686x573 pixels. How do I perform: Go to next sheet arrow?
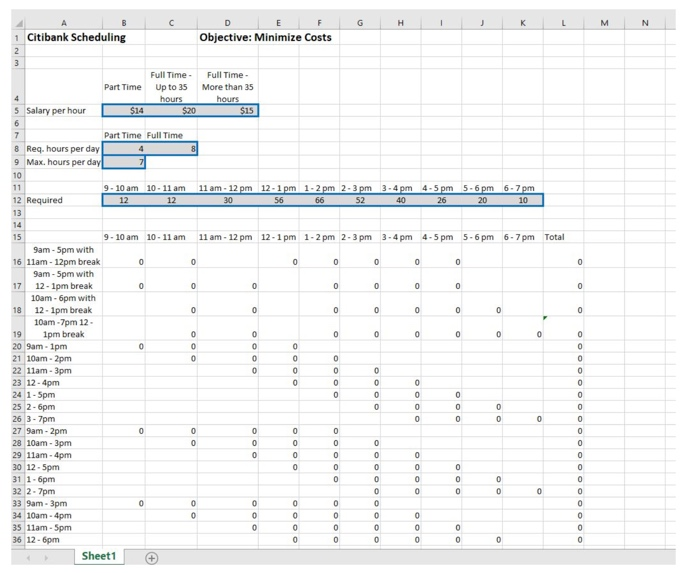point(46,558)
